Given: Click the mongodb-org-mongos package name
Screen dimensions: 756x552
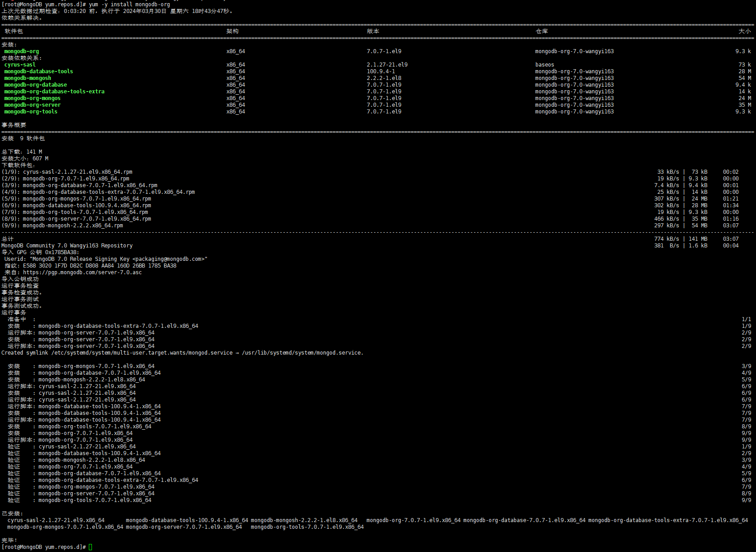Looking at the screenshot, I should tap(32, 98).
